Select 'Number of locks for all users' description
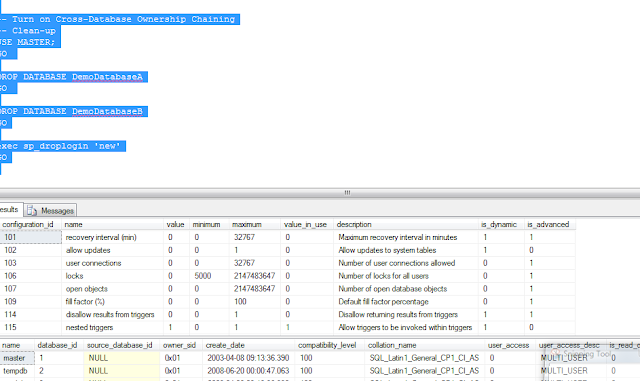Image resolution: width=640 pixels, height=381 pixels. click(406, 276)
